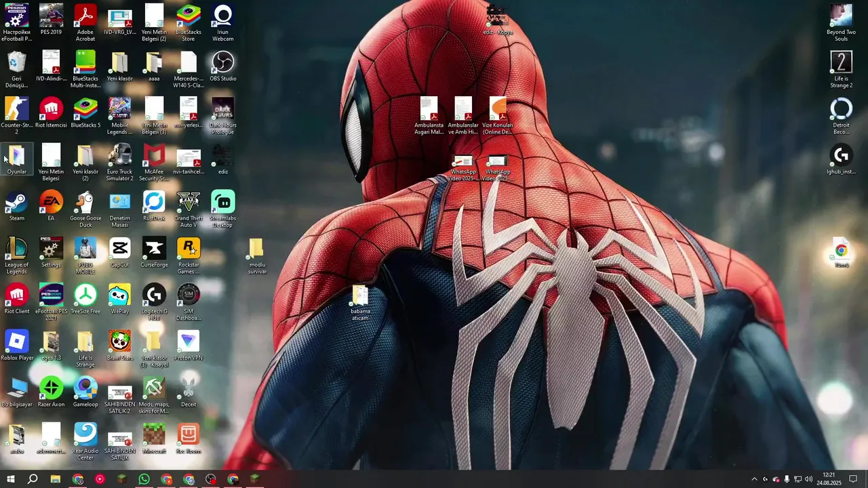Viewport: 868px width, 488px height.
Task: Open the Windows Start menu
Action: [10, 479]
